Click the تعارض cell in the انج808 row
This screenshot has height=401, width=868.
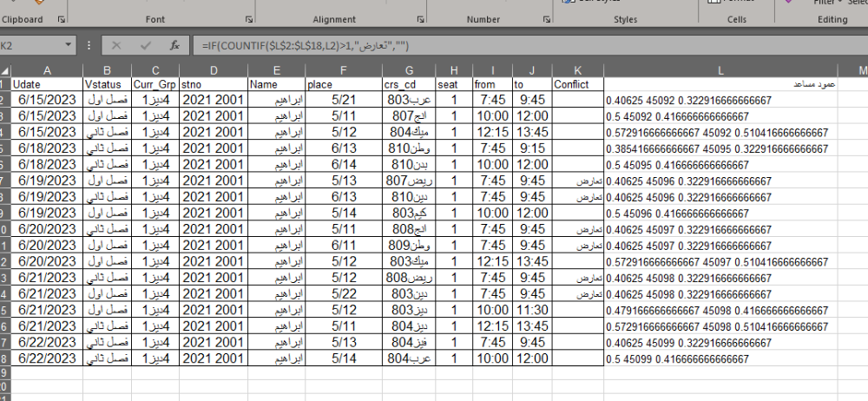(578, 229)
